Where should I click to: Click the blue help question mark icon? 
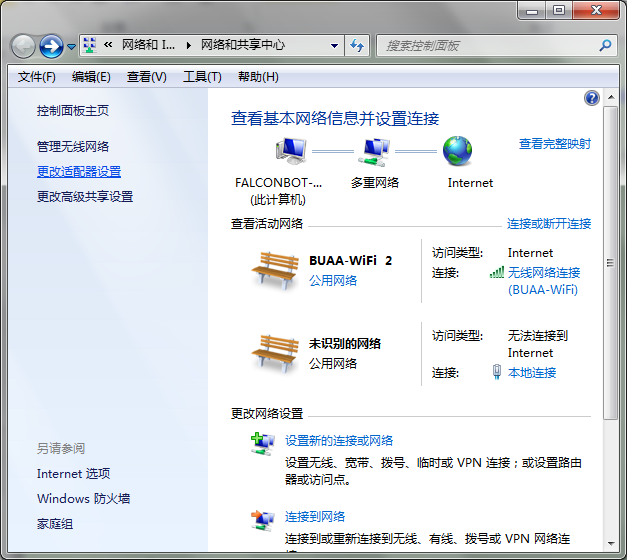point(591,98)
